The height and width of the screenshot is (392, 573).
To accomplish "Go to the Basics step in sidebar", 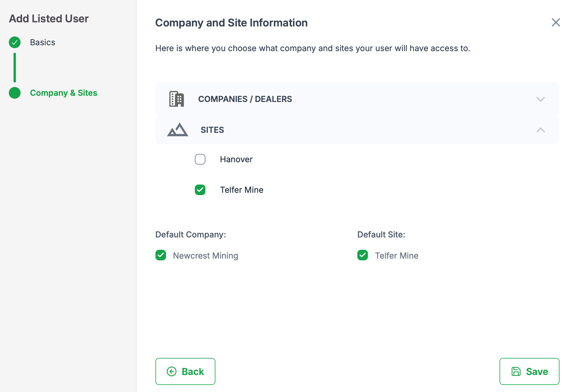I will click(x=43, y=42).
